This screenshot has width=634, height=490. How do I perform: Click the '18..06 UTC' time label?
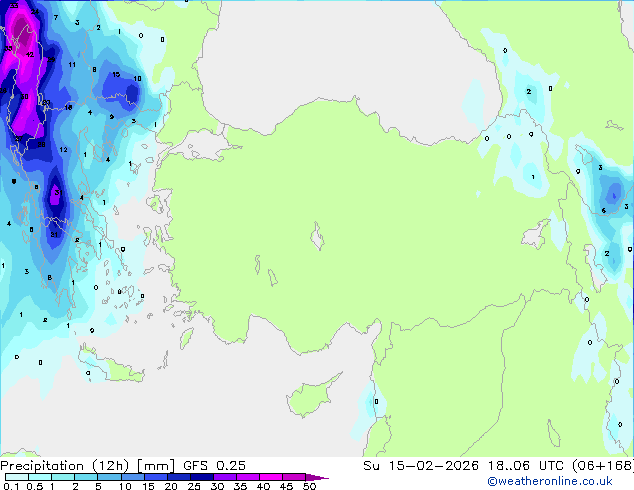(x=526, y=466)
